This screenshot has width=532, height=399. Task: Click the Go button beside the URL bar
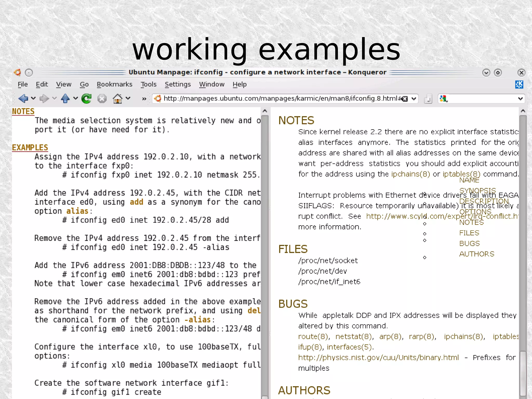428,99
